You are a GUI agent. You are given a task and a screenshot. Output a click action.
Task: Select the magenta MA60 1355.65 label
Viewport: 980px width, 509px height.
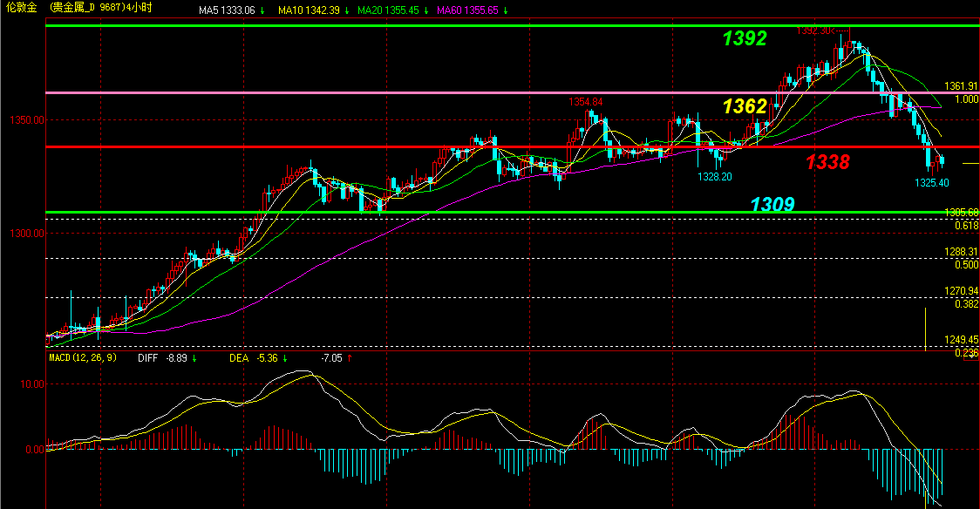(467, 10)
